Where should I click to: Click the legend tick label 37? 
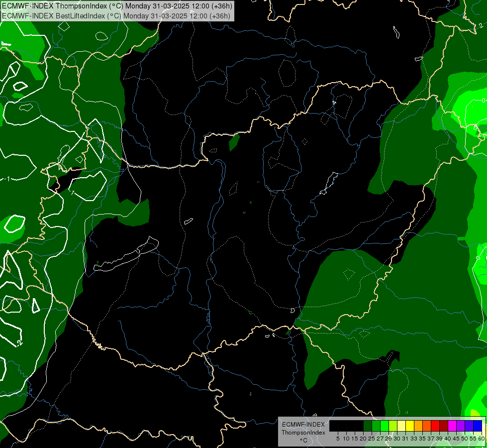point(431,439)
